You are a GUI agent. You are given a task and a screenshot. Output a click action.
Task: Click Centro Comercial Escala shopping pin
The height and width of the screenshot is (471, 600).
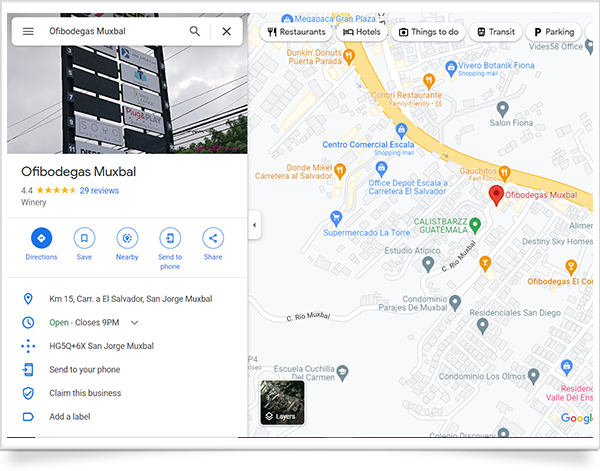[x=401, y=131]
